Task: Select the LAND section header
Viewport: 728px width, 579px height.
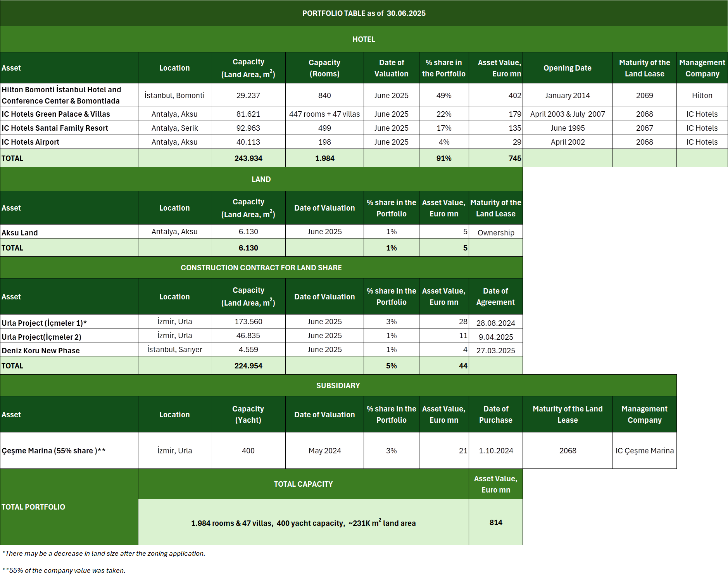Action: pos(261,179)
